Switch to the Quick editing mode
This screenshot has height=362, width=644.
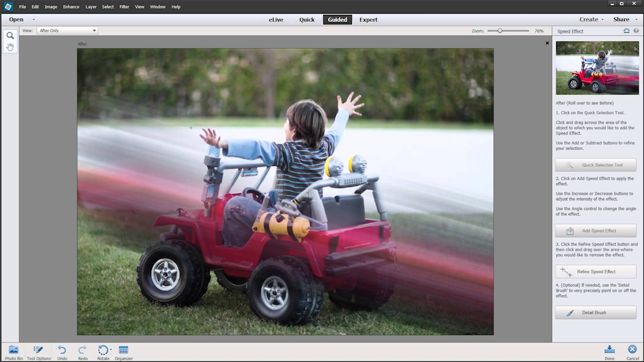click(307, 19)
